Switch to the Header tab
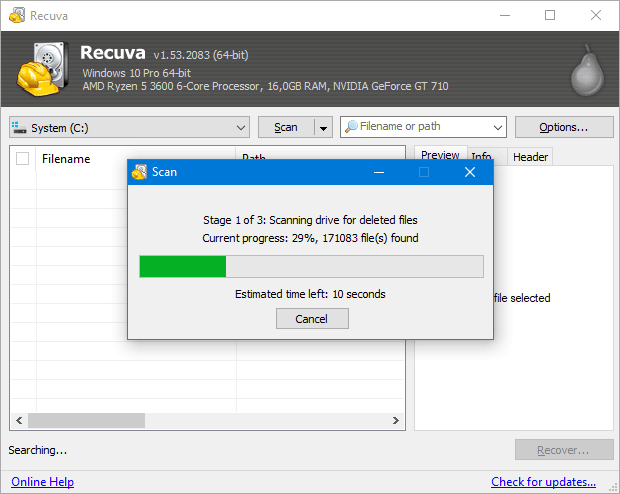This screenshot has height=494, width=620. 530,157
